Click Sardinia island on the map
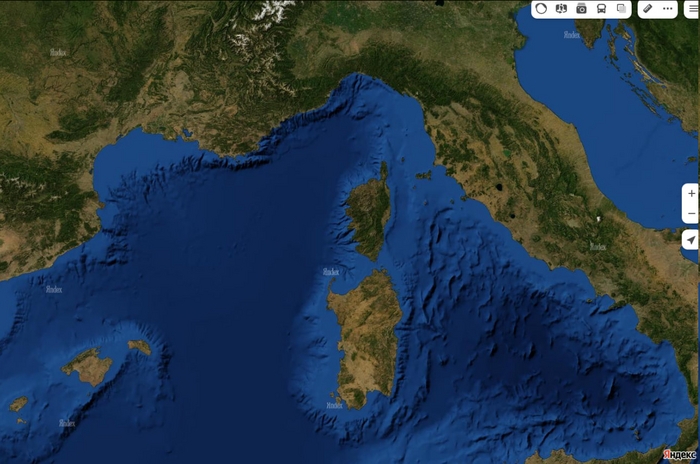The height and width of the screenshot is (464, 700). (x=366, y=339)
